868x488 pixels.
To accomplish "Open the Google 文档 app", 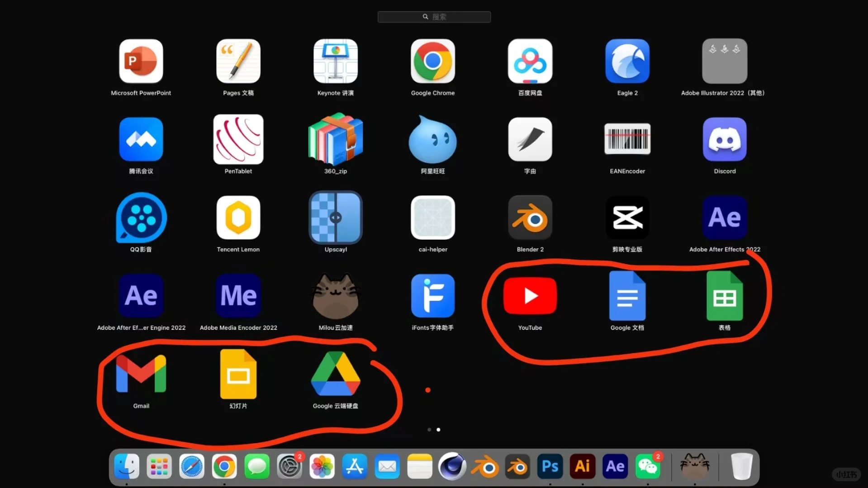I will 627,296.
